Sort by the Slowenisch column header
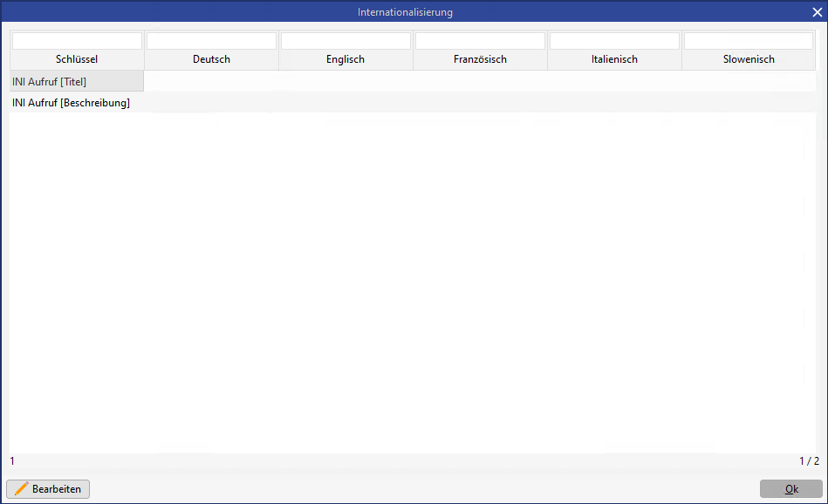The width and height of the screenshot is (828, 504). click(749, 59)
